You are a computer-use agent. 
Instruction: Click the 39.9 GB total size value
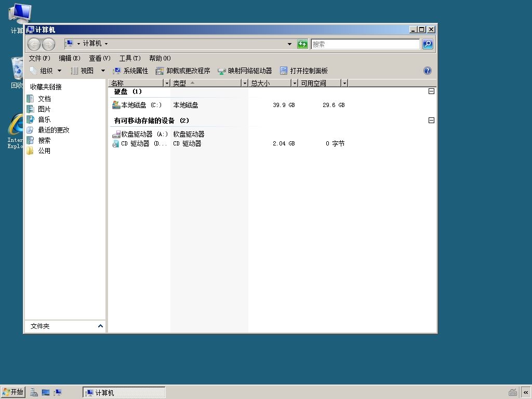pyautogui.click(x=284, y=105)
